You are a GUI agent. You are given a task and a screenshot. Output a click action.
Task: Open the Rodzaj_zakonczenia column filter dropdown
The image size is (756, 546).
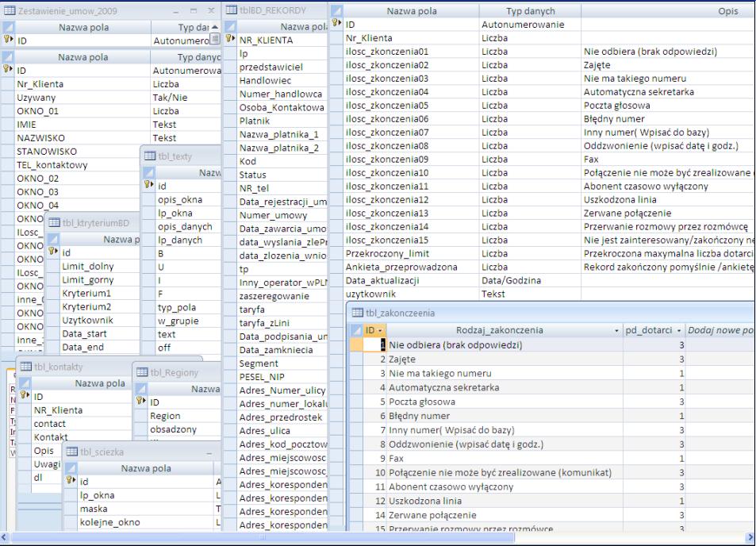[616, 331]
